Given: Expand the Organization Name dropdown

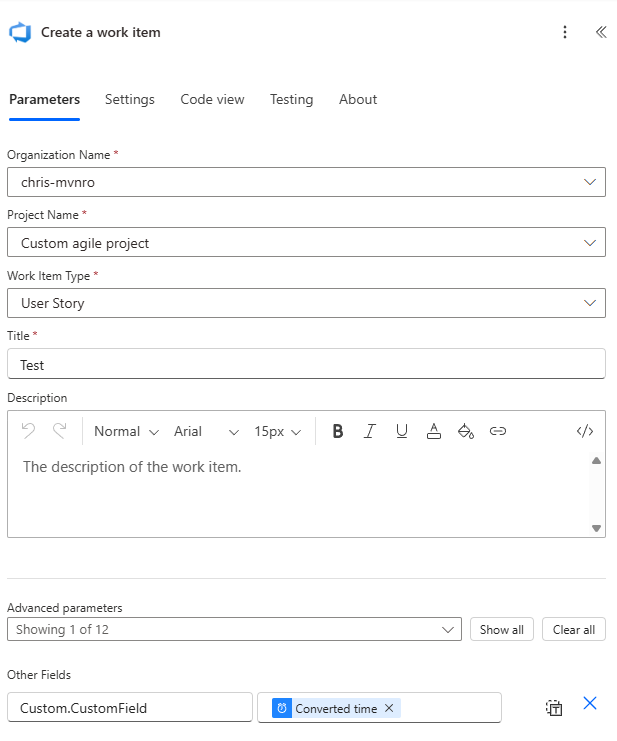Looking at the screenshot, I should click(589, 182).
